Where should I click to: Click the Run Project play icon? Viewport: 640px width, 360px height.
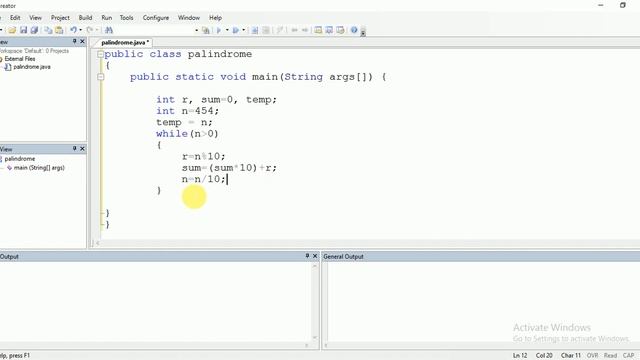pos(219,30)
